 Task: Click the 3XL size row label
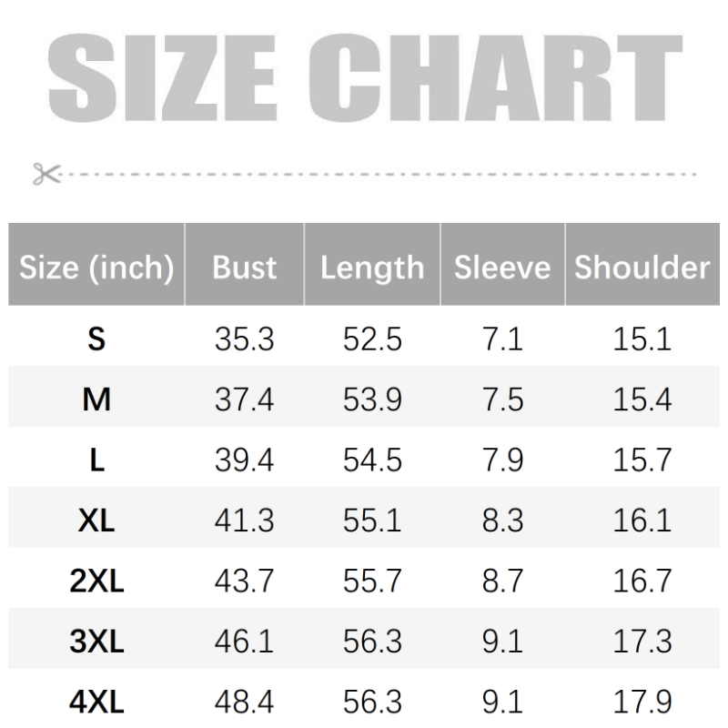[96, 642]
